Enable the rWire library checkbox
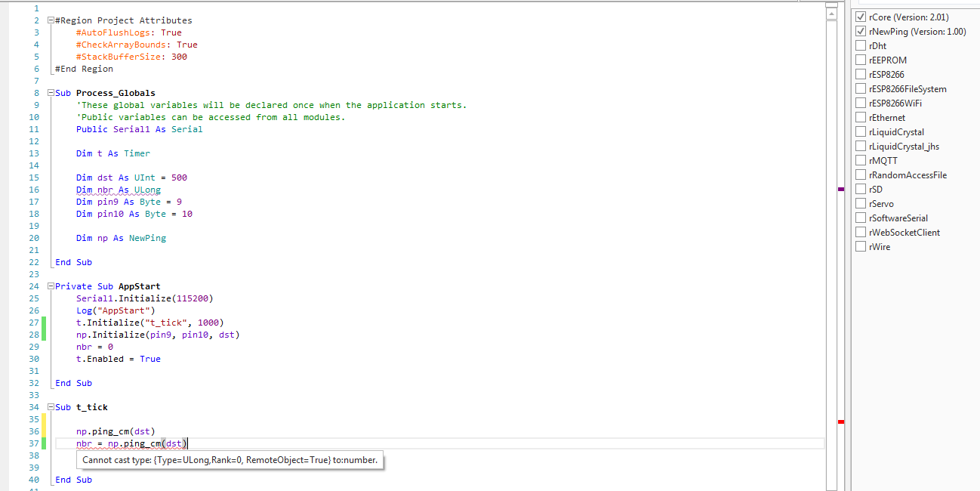Screen dimensions: 980x491 pos(861,246)
